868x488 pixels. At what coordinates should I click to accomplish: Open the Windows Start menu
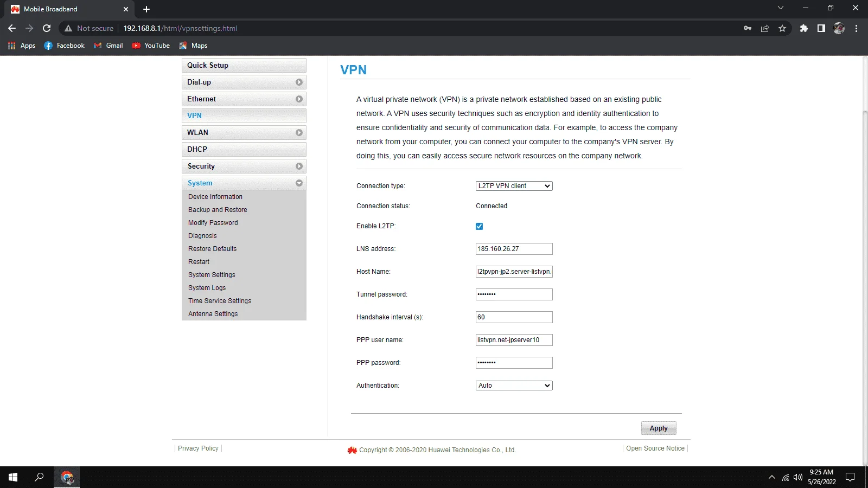click(13, 477)
